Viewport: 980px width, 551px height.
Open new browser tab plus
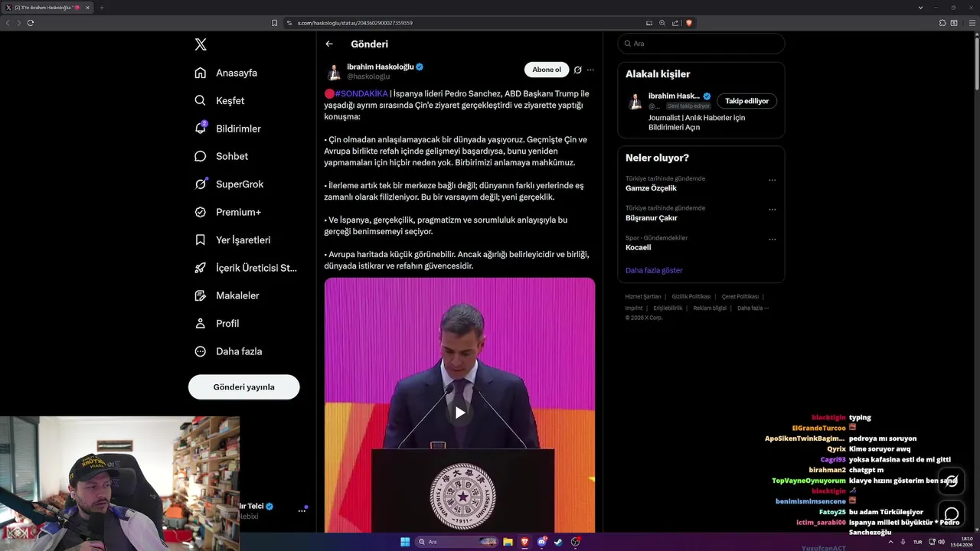pos(101,8)
